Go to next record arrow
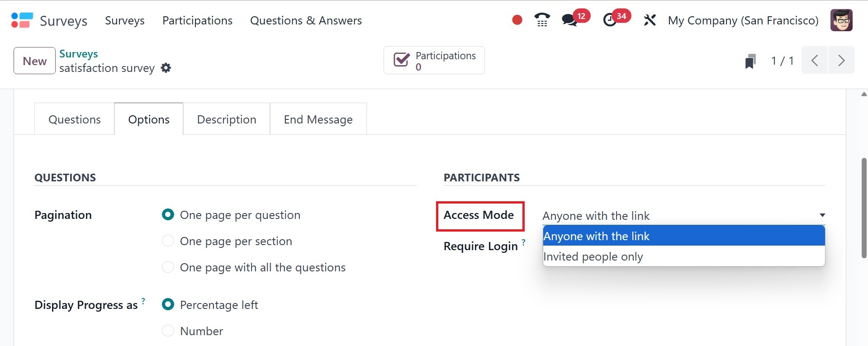This screenshot has width=868, height=346. click(x=841, y=61)
